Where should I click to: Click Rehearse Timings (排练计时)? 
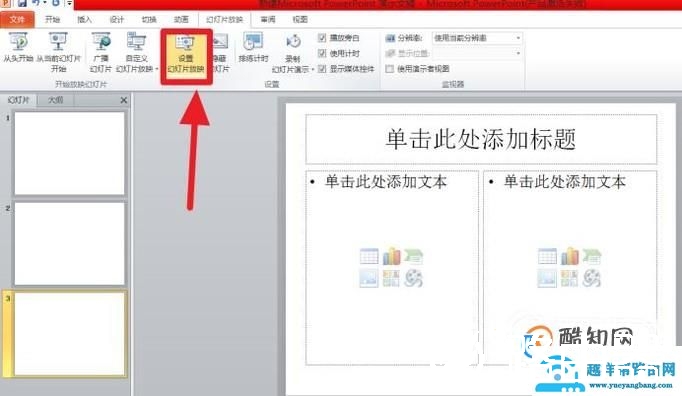253,48
